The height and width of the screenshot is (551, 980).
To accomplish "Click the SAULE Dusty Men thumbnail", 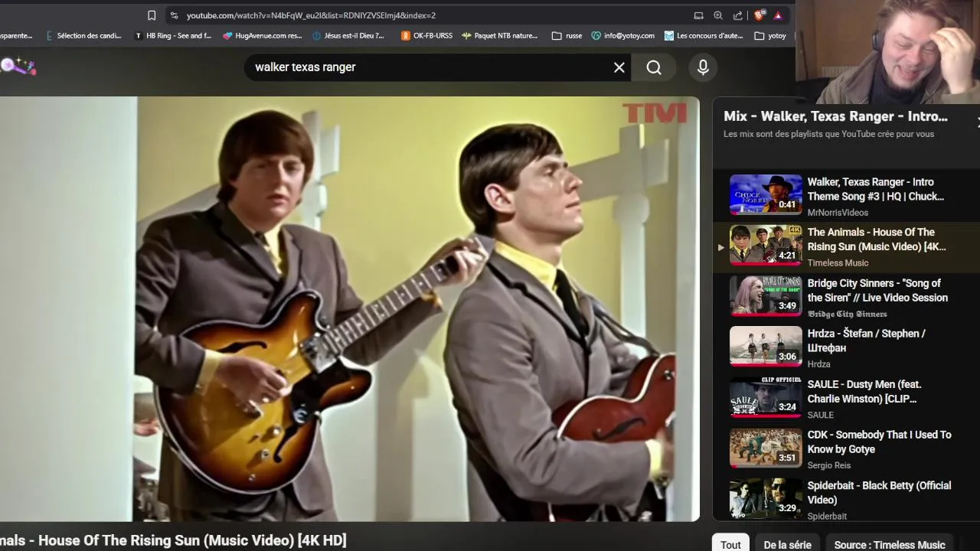I will [x=766, y=396].
